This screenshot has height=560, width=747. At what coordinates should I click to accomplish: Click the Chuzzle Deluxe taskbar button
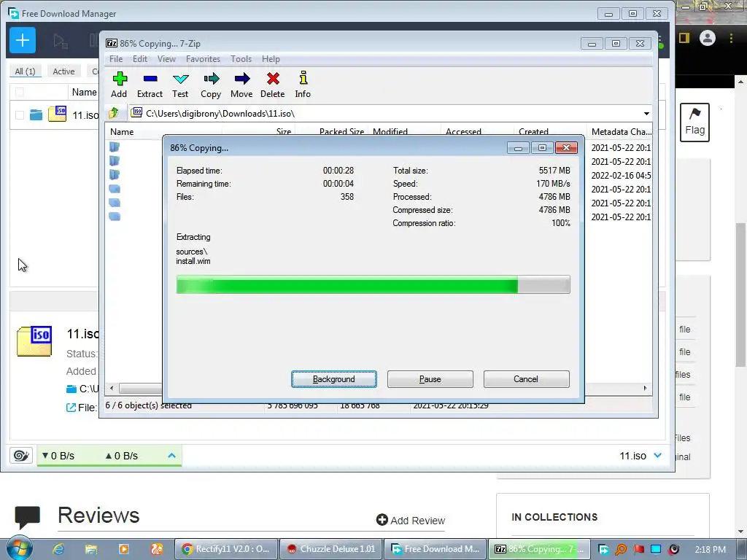pos(331,549)
